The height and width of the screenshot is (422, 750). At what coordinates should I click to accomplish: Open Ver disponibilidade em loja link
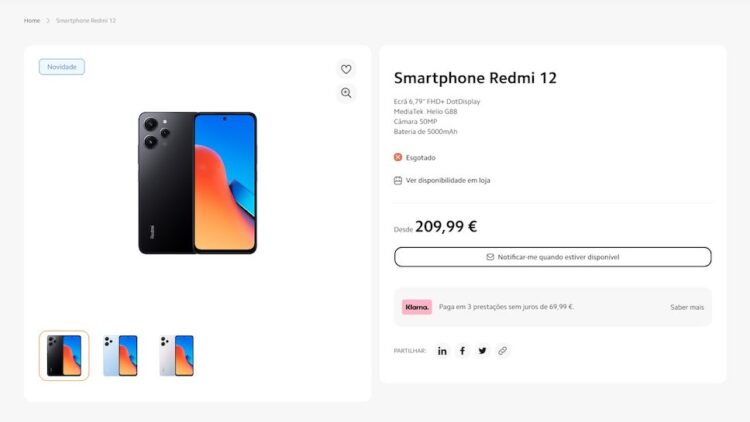(x=448, y=180)
